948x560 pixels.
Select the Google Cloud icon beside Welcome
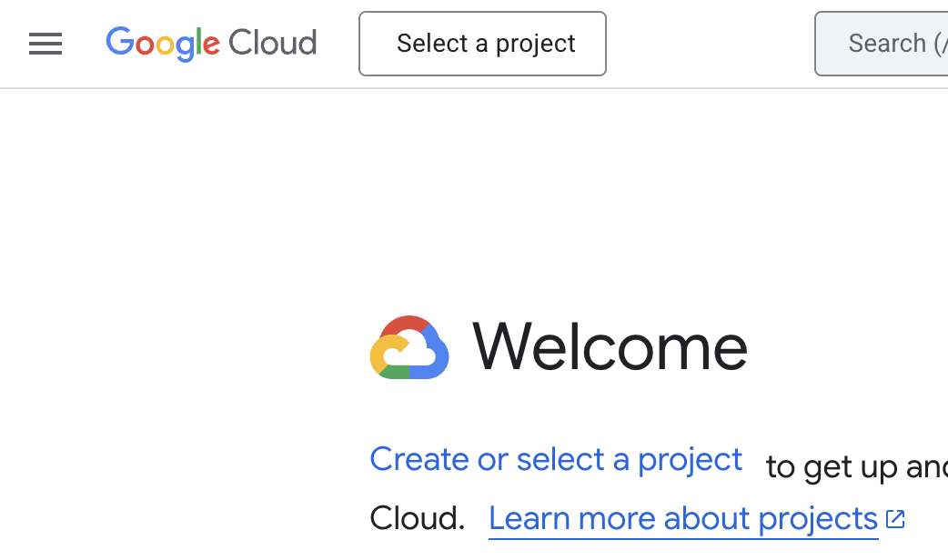click(408, 347)
